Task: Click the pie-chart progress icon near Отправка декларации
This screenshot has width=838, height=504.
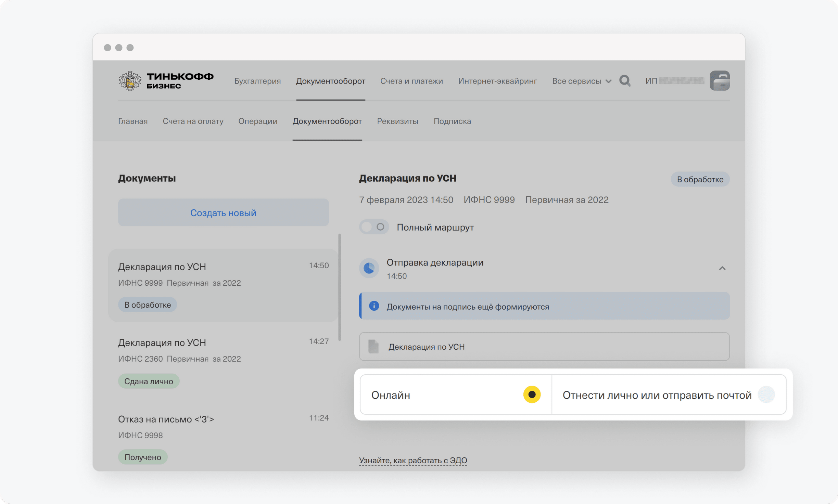Action: pyautogui.click(x=369, y=268)
